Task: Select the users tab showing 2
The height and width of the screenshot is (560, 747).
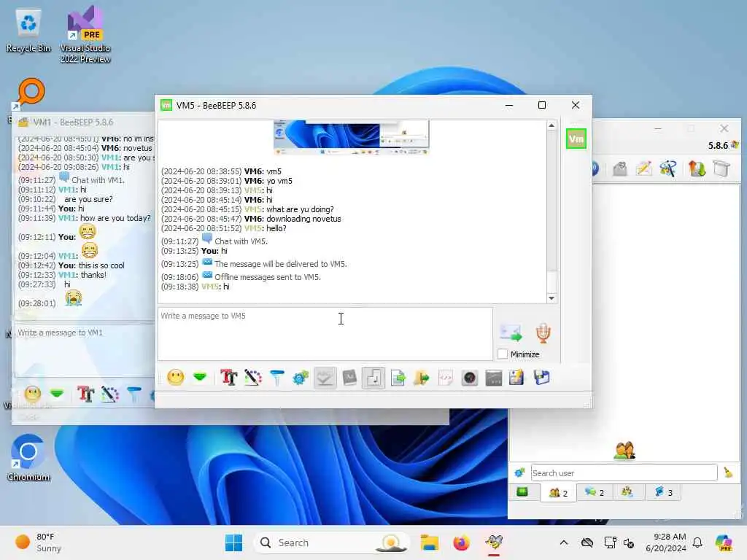Action: pyautogui.click(x=558, y=492)
